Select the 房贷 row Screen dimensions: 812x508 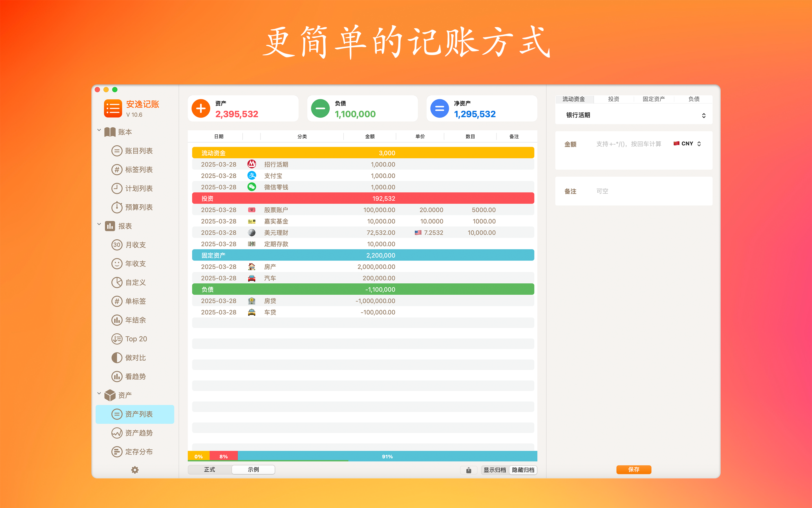point(363,301)
